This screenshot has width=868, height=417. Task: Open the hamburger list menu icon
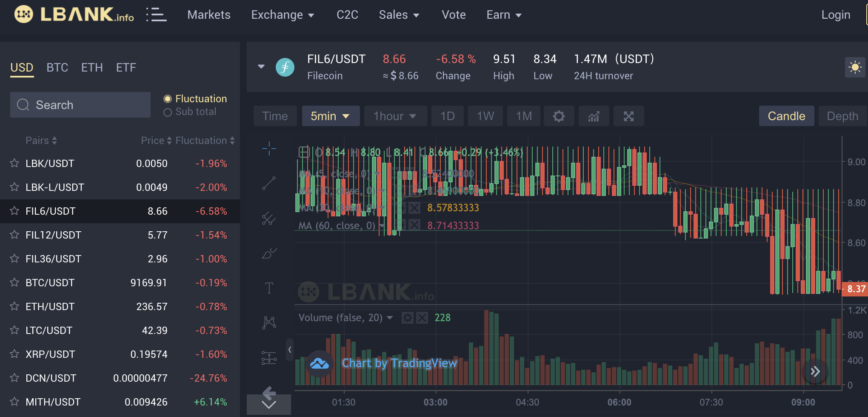coord(156,14)
